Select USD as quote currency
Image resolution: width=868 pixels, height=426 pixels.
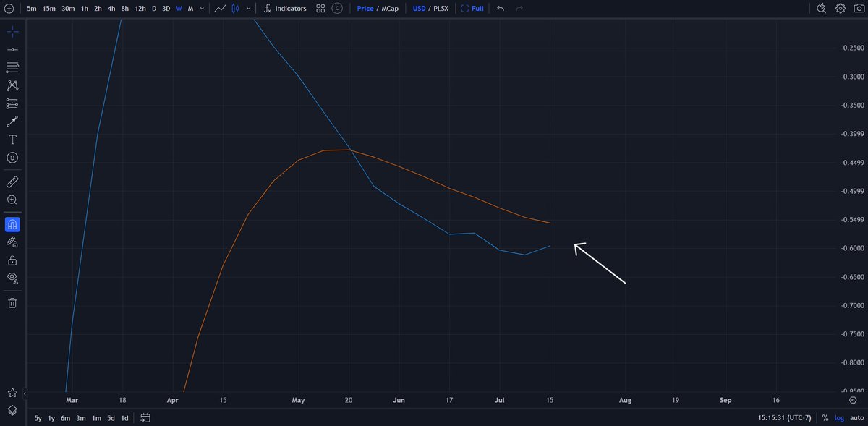[x=420, y=9]
